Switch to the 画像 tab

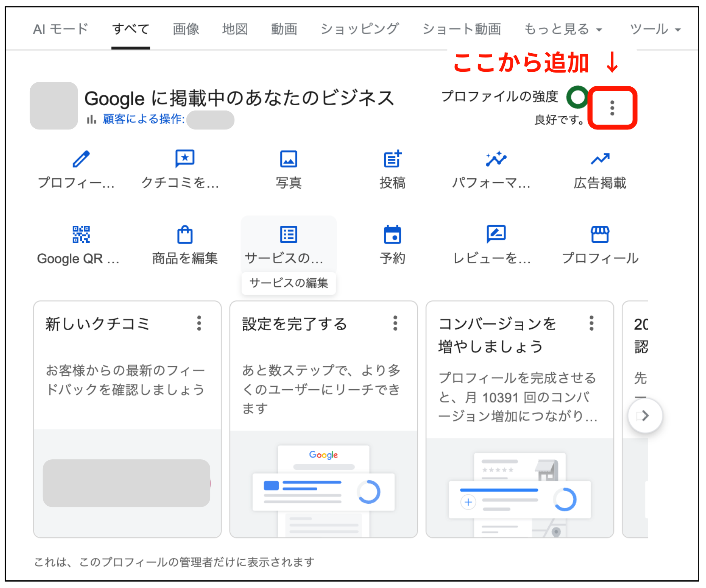click(186, 29)
